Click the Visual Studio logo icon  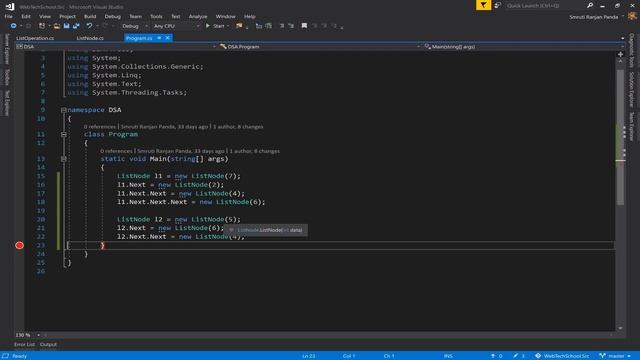[x=10, y=6]
